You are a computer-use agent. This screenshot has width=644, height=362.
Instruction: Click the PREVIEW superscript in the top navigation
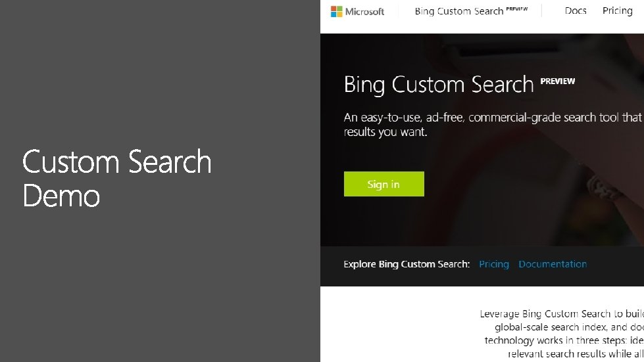tap(516, 9)
